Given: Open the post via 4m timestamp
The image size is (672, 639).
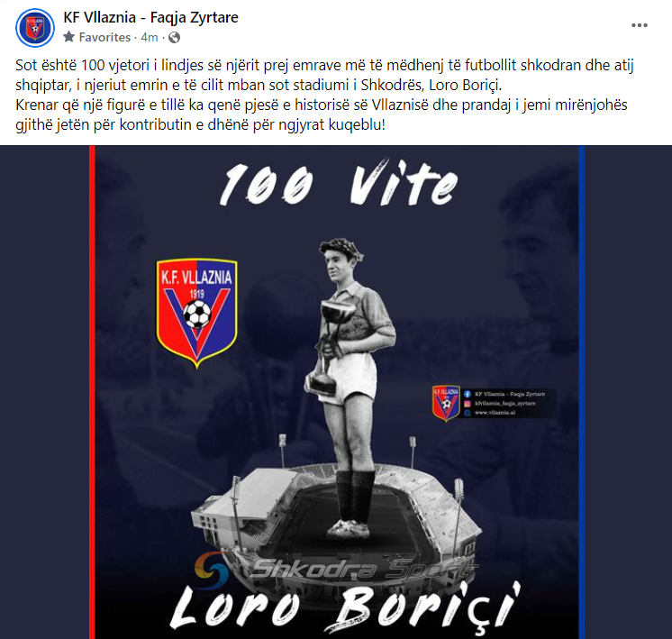Looking at the screenshot, I should 150,37.
